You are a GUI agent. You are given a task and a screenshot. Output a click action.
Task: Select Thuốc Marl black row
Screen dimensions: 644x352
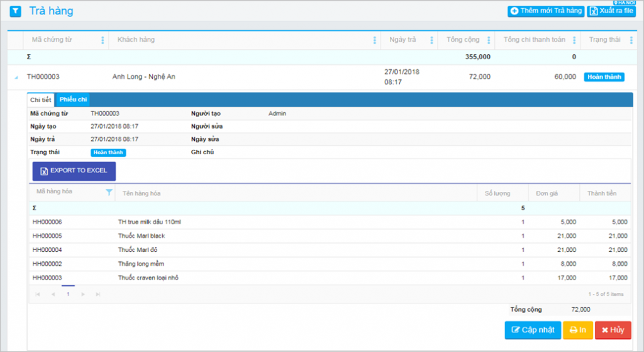[x=330, y=236]
